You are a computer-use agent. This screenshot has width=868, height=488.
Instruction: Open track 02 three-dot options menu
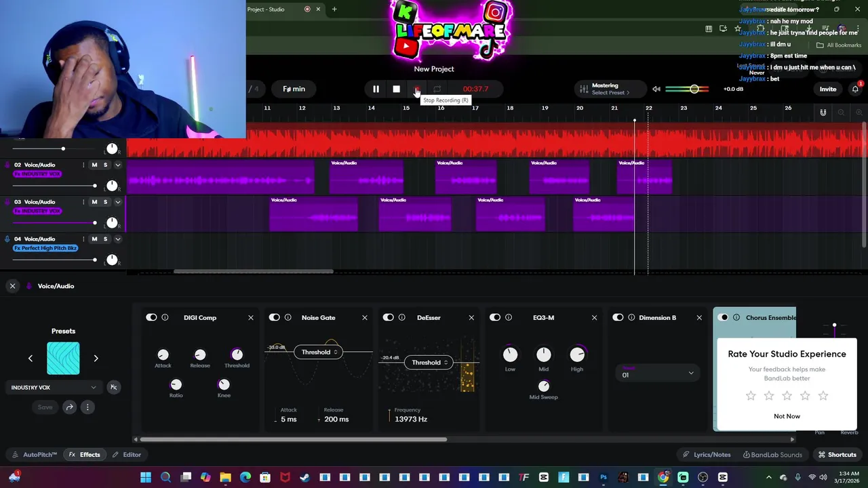tap(83, 165)
